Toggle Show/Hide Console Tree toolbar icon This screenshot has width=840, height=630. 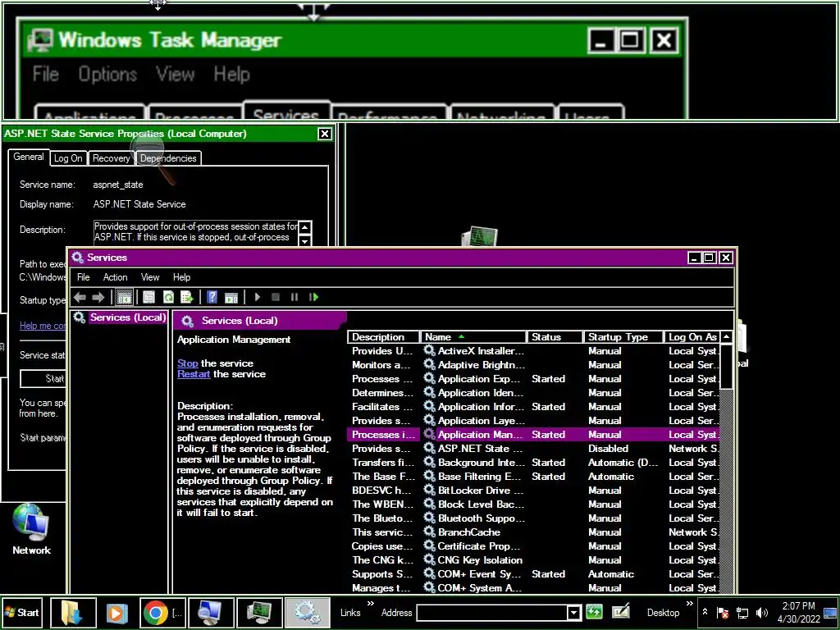[125, 297]
